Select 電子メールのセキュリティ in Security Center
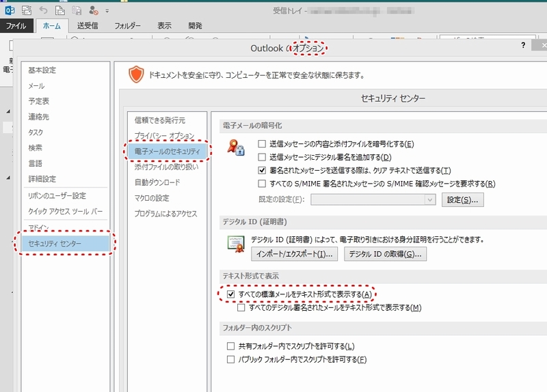This screenshot has height=392, width=547. pos(167,151)
